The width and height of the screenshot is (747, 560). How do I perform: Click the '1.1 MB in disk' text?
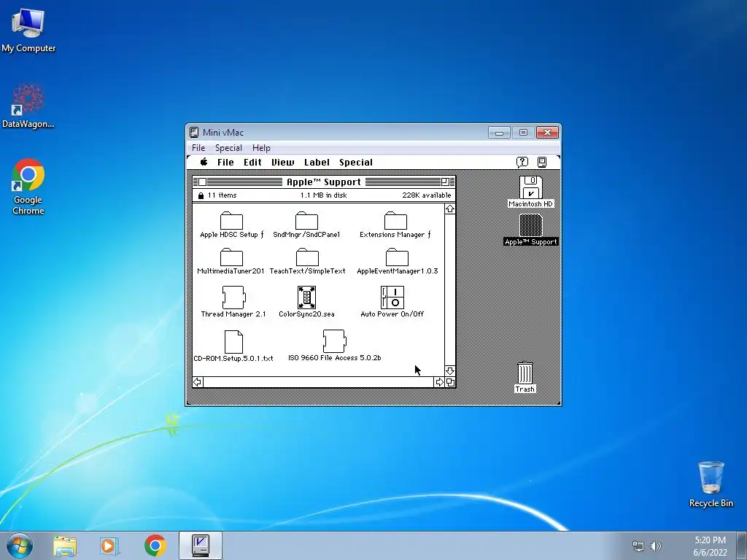(323, 195)
